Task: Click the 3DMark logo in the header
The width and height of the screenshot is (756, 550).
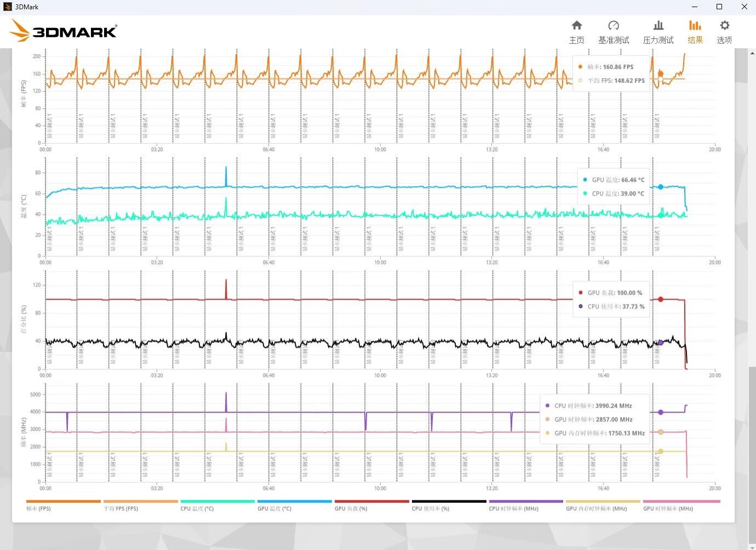Action: click(64, 31)
